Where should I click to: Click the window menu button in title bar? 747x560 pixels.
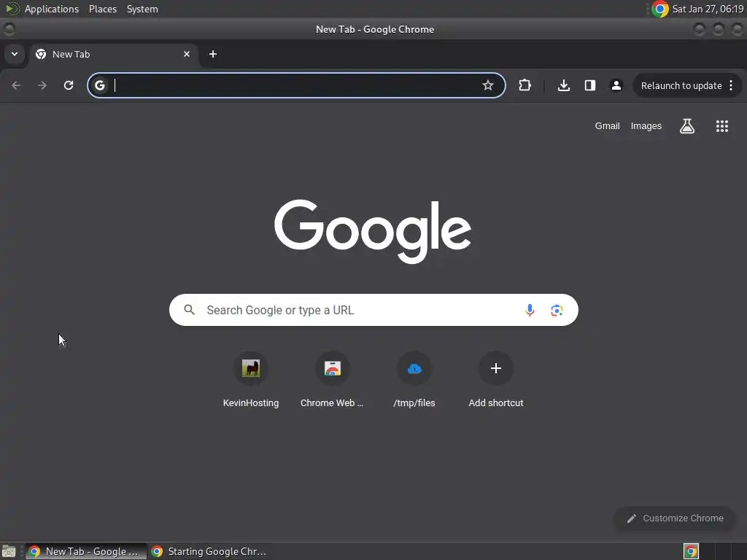[x=9, y=29]
